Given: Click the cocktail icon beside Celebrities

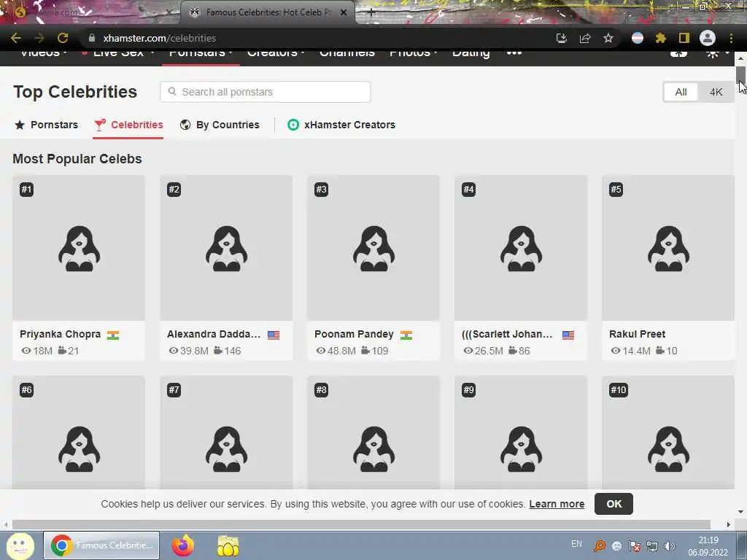Looking at the screenshot, I should 99,125.
